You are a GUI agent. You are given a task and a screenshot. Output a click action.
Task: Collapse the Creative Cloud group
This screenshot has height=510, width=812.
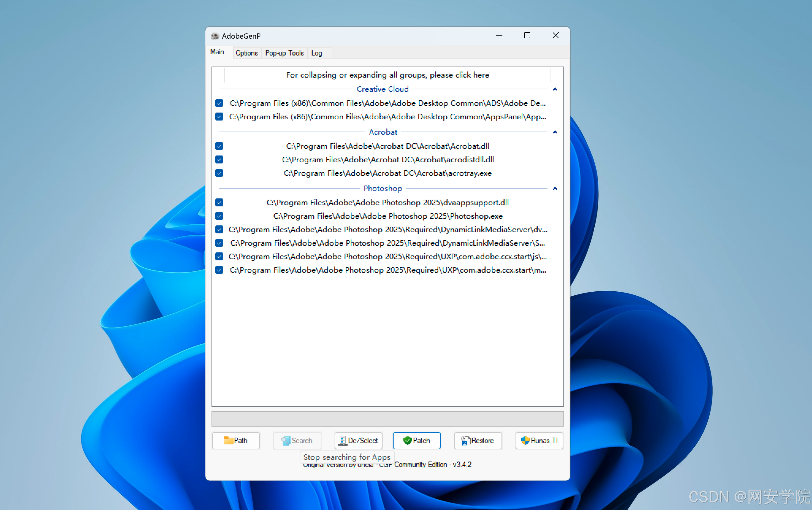pyautogui.click(x=555, y=89)
